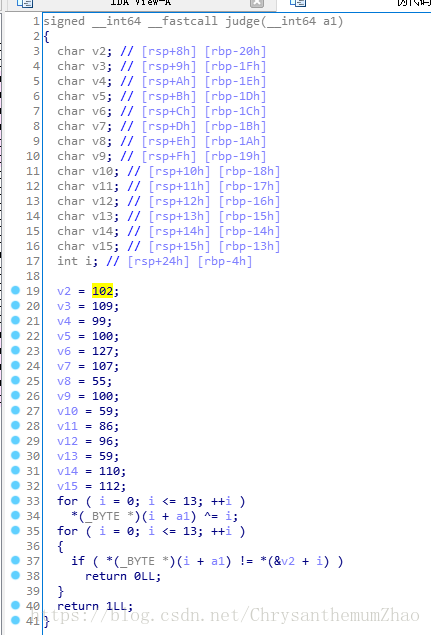This screenshot has width=431, height=635.
Task: Click return 1LL statement text
Action: click(x=95, y=606)
